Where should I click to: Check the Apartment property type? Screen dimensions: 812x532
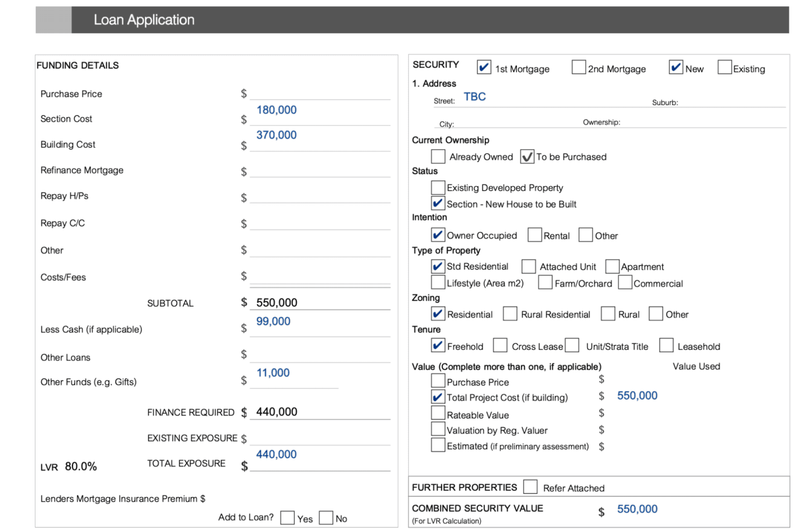click(612, 266)
